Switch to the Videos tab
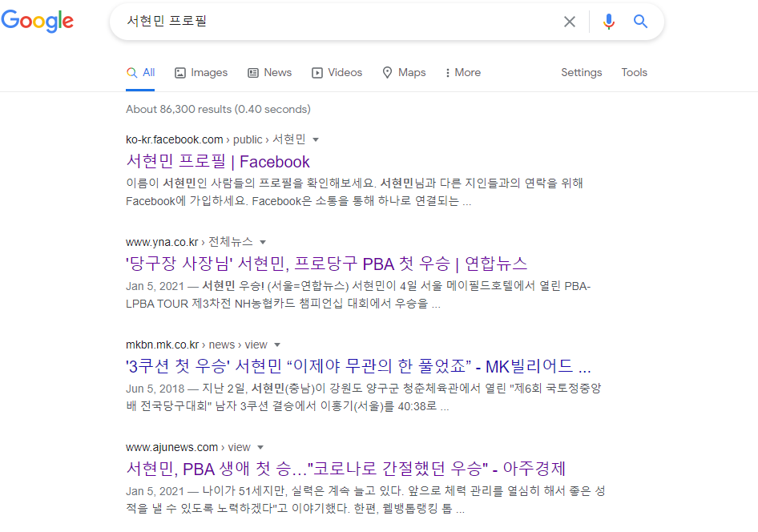 click(337, 72)
